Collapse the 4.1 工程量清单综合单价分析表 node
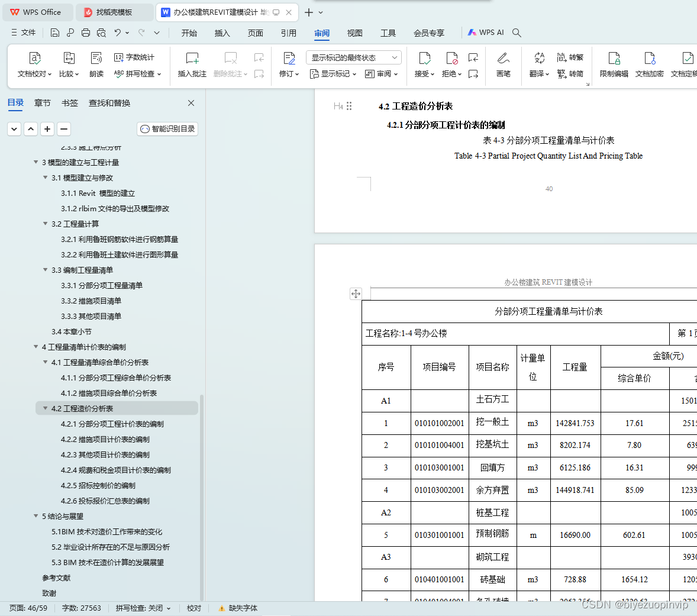The width and height of the screenshot is (697, 616). [46, 362]
